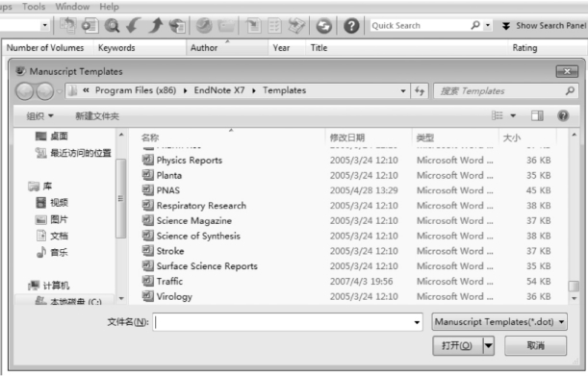588x376 pixels.
Task: Click the dialog's help question mark icon
Action: (x=563, y=115)
